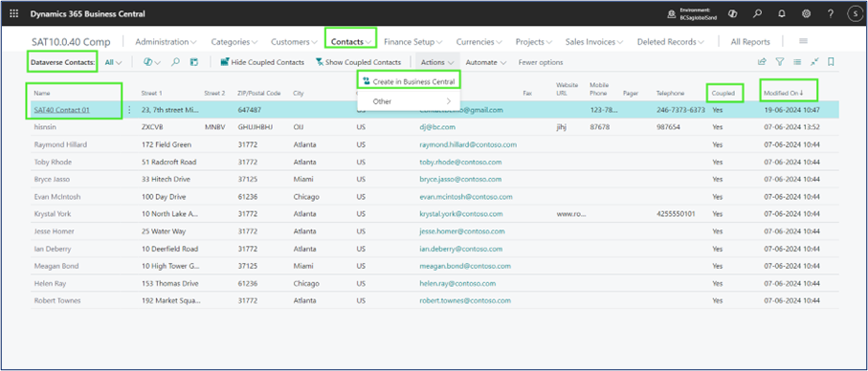Expand the Customers menu
Screen dimensions: 868x371
pos(294,41)
